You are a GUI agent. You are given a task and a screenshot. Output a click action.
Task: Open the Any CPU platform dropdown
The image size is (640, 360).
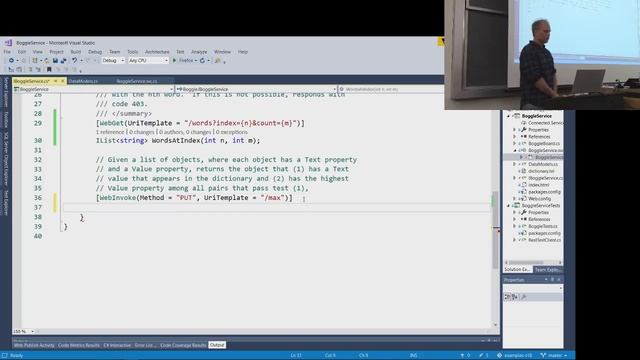[148, 60]
